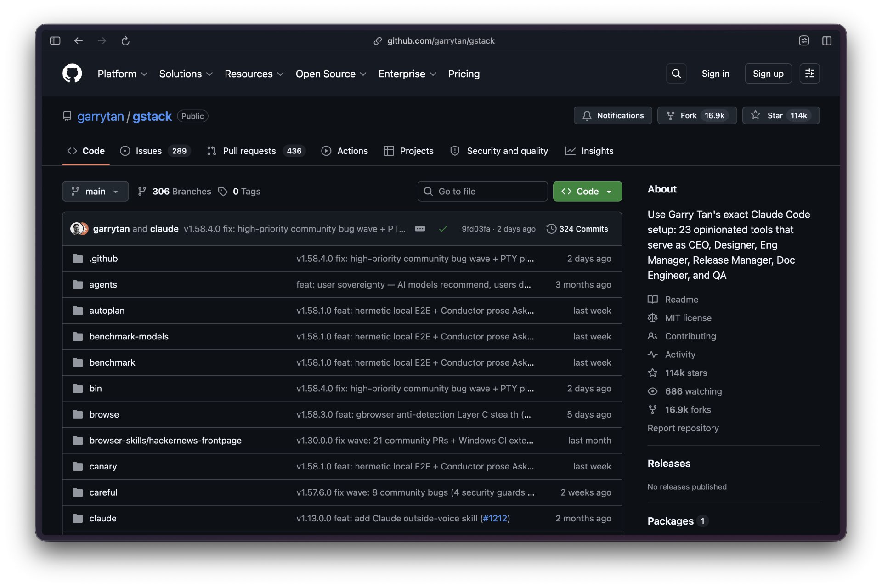Click the Pricing link

tap(464, 74)
